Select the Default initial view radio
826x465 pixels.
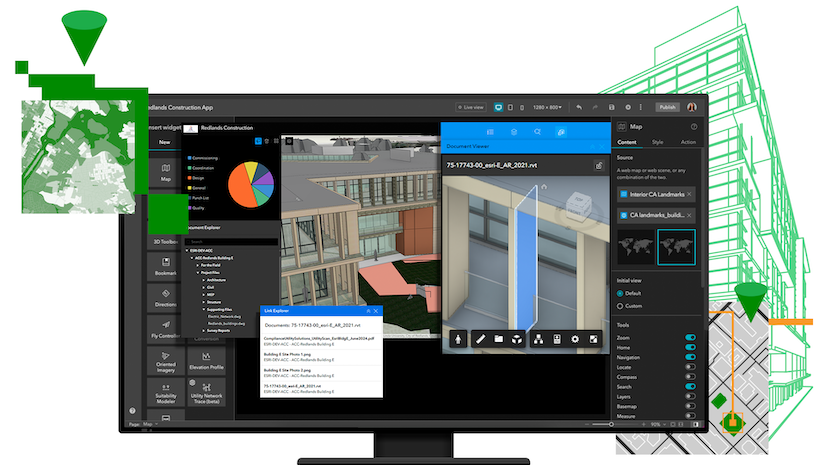click(x=620, y=293)
